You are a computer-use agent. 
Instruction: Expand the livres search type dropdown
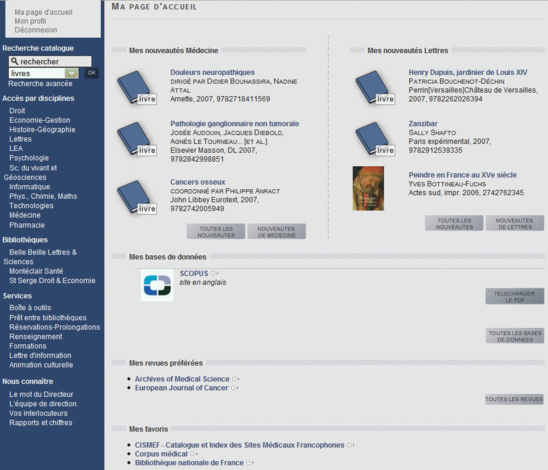[72, 73]
